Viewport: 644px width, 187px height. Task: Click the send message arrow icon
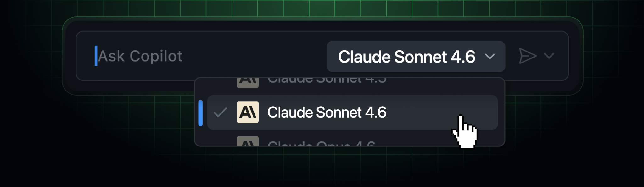pos(527,56)
